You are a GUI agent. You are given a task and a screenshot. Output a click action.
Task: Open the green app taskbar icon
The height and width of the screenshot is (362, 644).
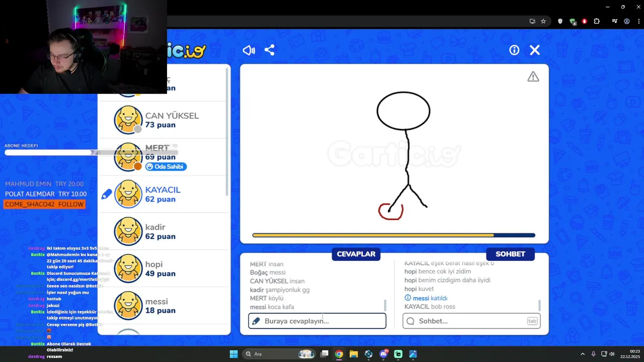pos(398,354)
